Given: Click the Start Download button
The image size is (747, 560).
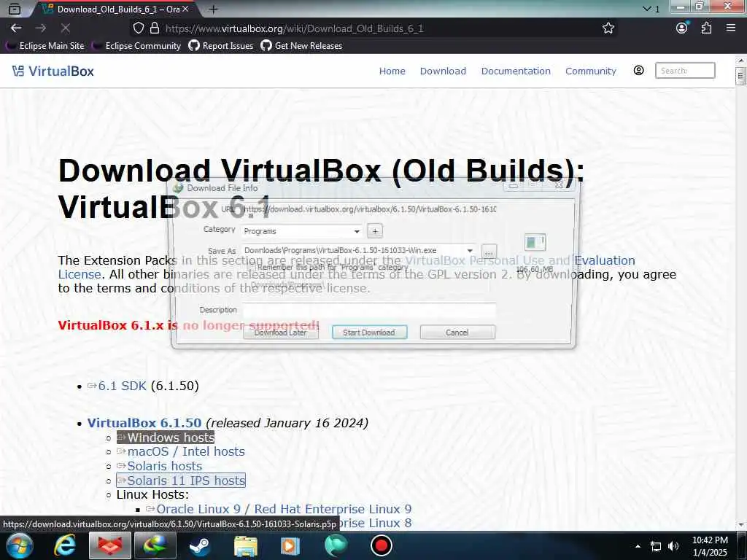Looking at the screenshot, I should (x=369, y=332).
